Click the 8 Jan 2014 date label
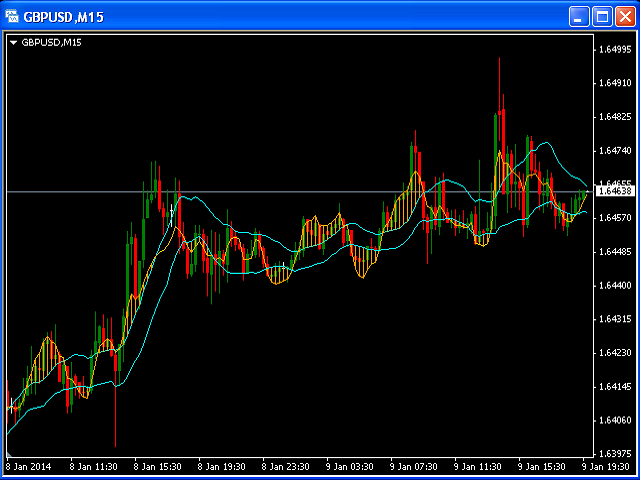 pyautogui.click(x=30, y=466)
